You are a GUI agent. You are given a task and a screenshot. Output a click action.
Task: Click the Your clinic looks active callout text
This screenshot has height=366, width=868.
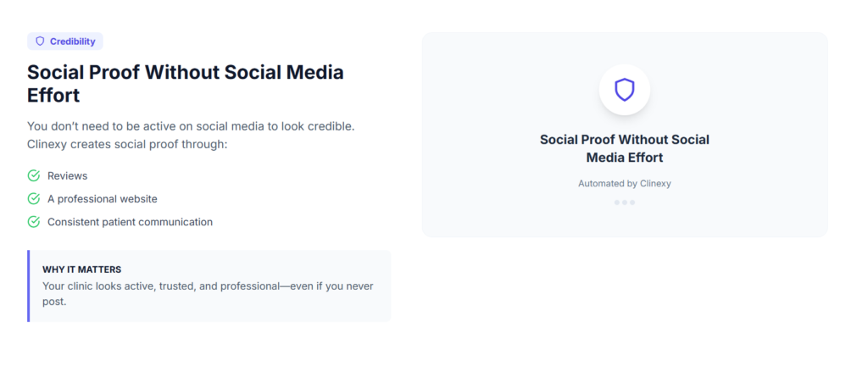[x=208, y=293]
